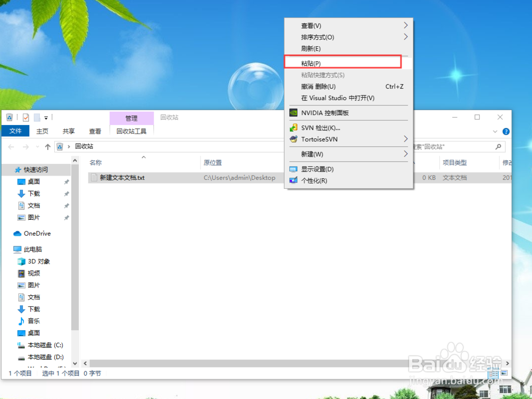This screenshot has width=532, height=399.
Task: Unpin 桌面 from Quick access
Action: coord(67,181)
